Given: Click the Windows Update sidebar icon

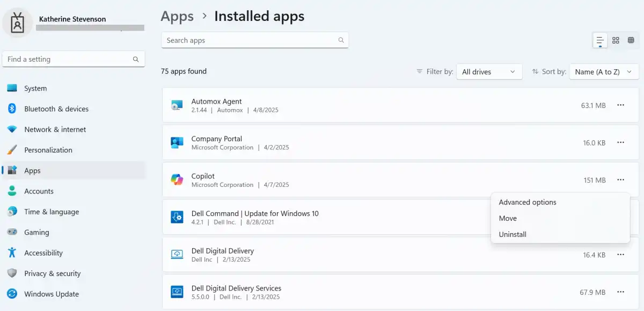Looking at the screenshot, I should [13, 294].
